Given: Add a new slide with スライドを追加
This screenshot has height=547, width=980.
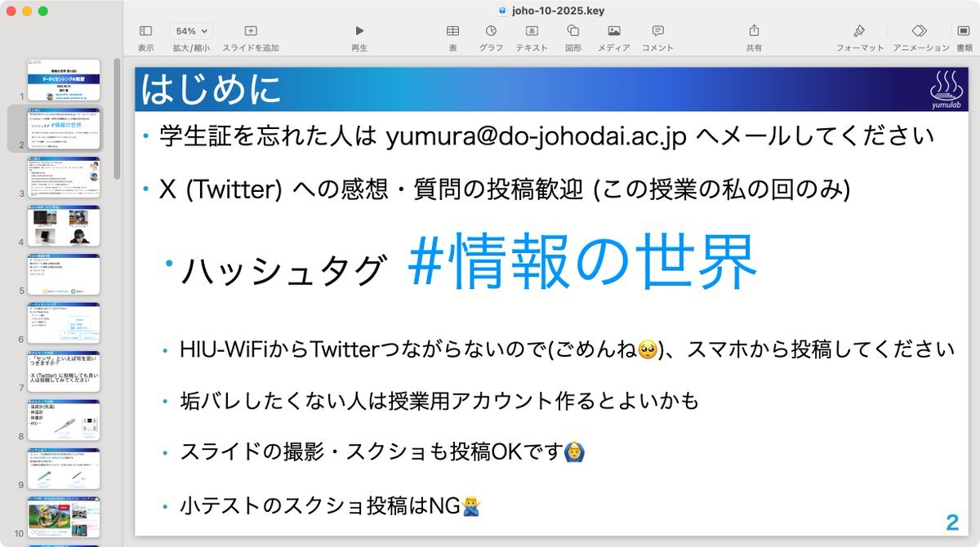Looking at the screenshot, I should pos(251,31).
